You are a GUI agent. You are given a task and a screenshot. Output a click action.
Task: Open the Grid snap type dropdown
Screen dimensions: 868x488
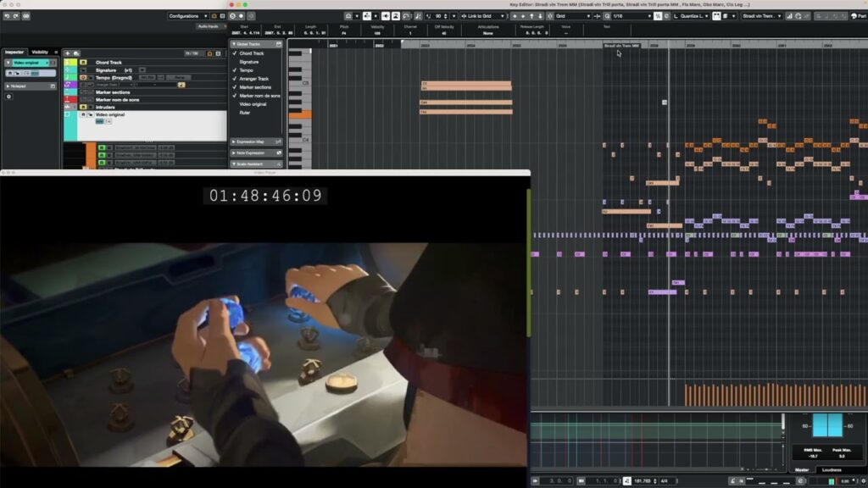point(573,16)
